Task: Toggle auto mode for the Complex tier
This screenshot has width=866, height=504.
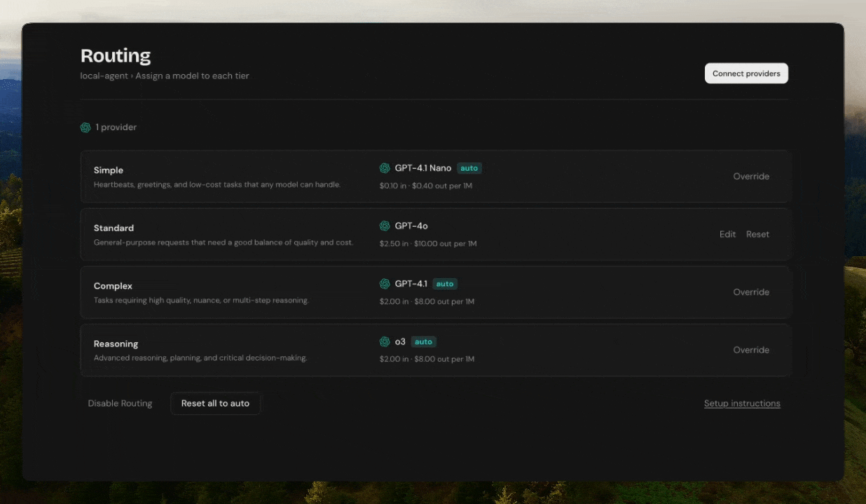Action: tap(445, 283)
